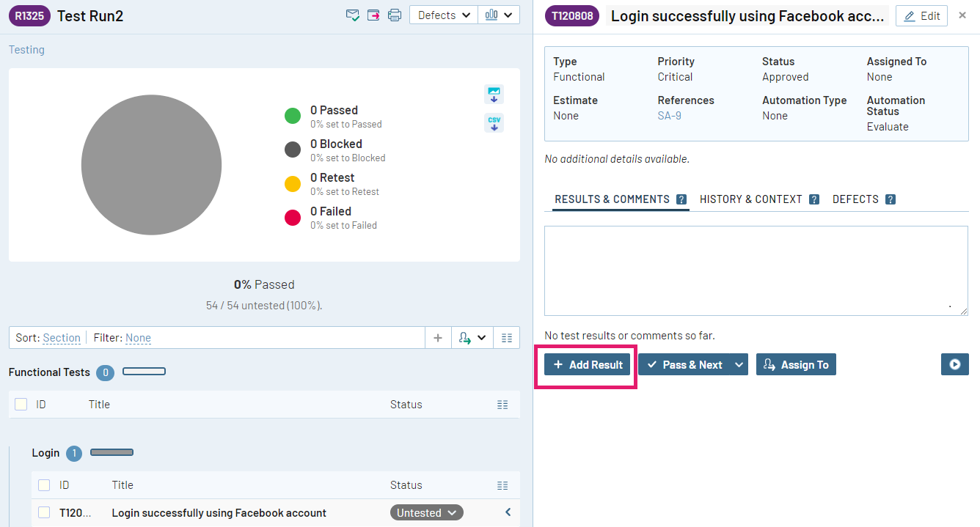Screen dimensions: 980x527
Task: Open the SA-9 reference link
Action: pyautogui.click(x=669, y=116)
